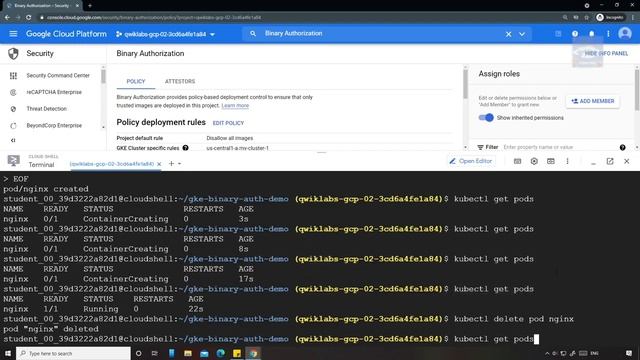Close the Cloud Shell panel
Image resolution: width=640 pixels, height=360 pixels.
point(627,161)
